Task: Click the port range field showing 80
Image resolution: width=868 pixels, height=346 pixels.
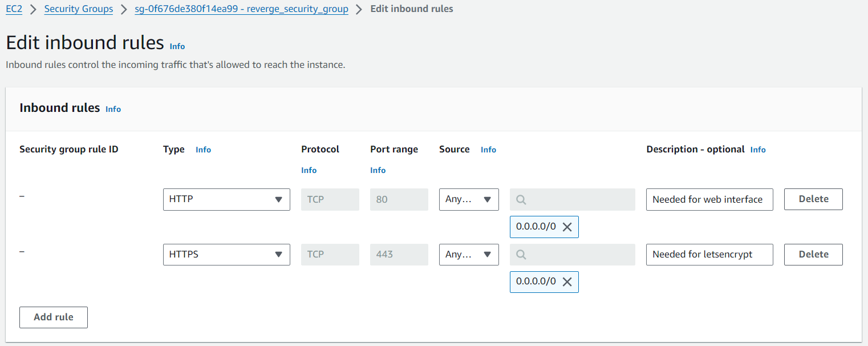Action: point(399,199)
